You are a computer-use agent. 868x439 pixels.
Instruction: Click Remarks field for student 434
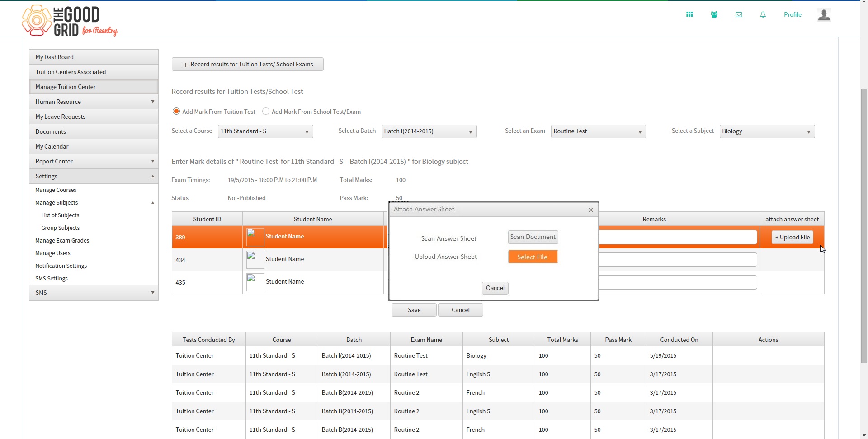(x=678, y=260)
